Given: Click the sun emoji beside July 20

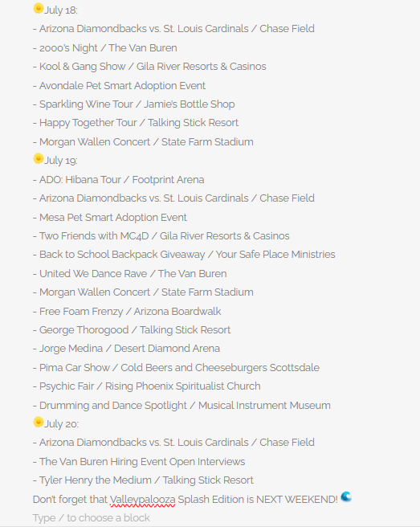Looking at the screenshot, I should (39, 422).
